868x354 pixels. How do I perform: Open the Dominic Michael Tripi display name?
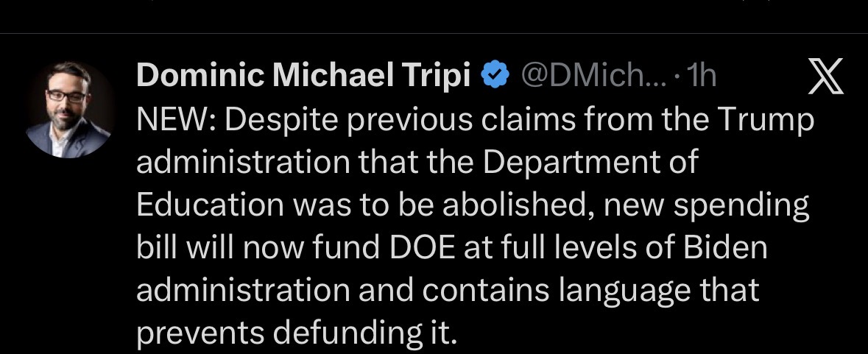click(x=303, y=75)
